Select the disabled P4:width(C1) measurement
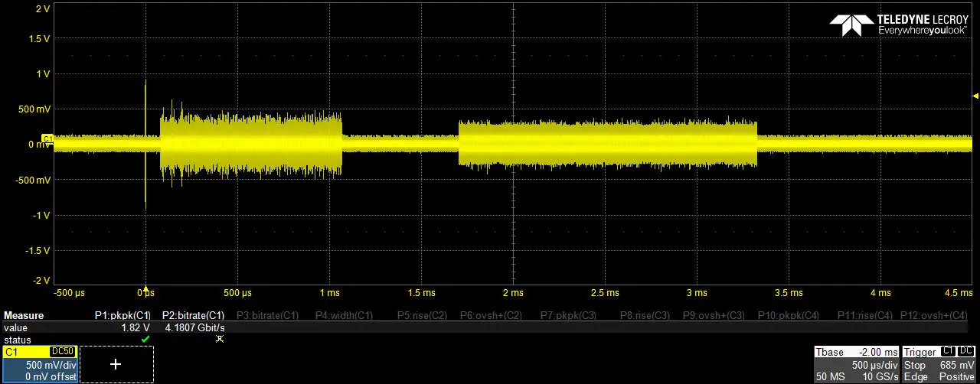Screen dimensions: 980x384 pos(344,315)
